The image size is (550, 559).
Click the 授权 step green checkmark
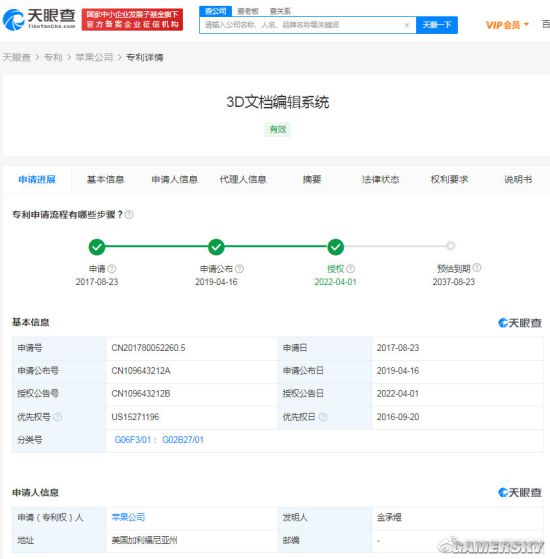pyautogui.click(x=335, y=247)
